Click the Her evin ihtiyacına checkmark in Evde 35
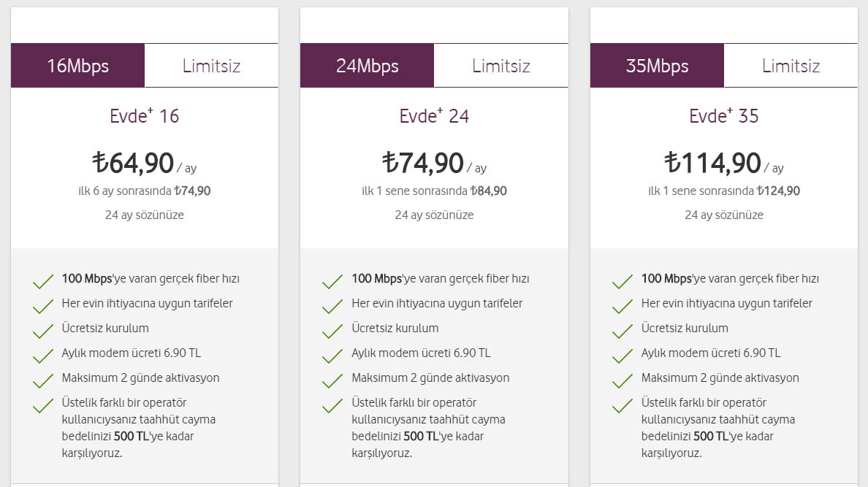 (623, 307)
